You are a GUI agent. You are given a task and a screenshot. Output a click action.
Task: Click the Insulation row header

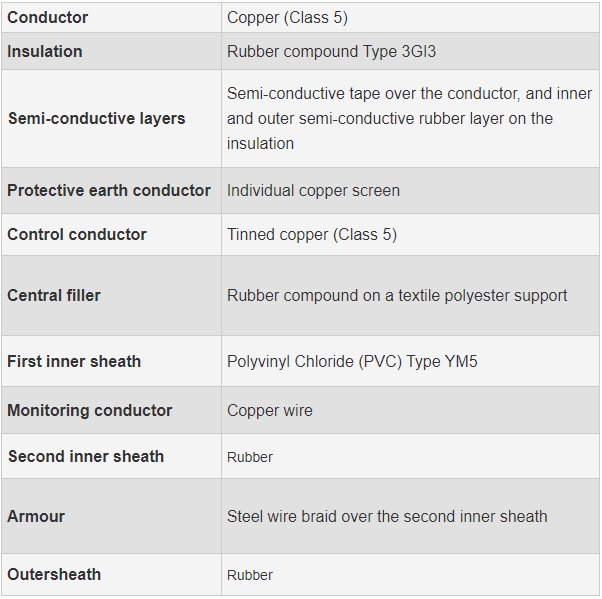click(45, 51)
